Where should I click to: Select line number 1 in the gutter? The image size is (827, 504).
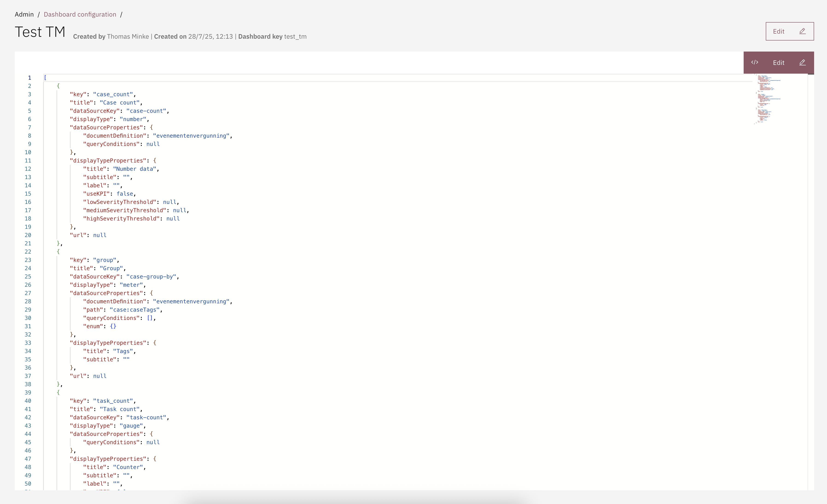point(29,78)
